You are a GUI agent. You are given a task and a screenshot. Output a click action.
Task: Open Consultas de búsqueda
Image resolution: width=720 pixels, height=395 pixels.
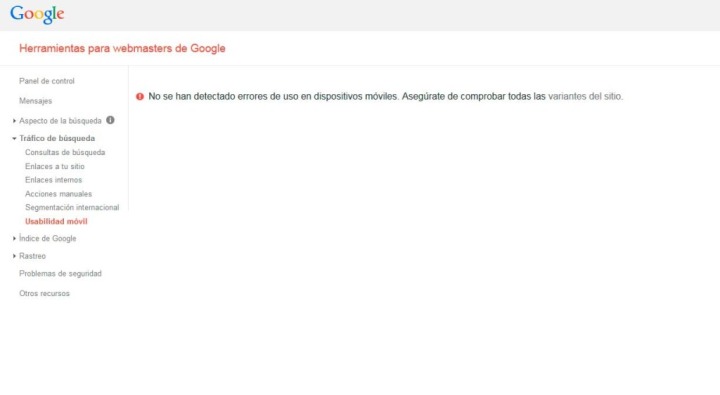(65, 152)
